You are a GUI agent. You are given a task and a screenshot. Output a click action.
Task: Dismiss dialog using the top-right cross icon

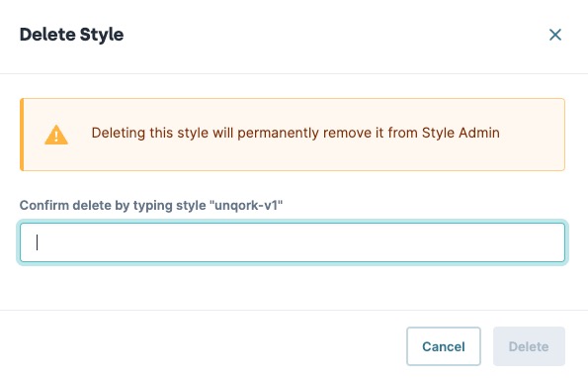(555, 35)
